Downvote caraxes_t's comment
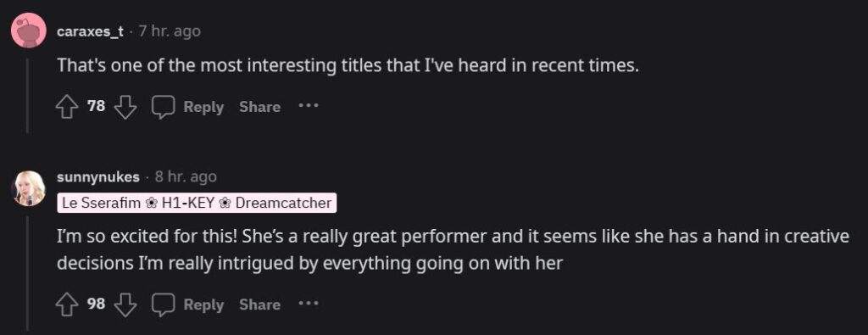This screenshot has height=335, width=868. pyautogui.click(x=125, y=107)
